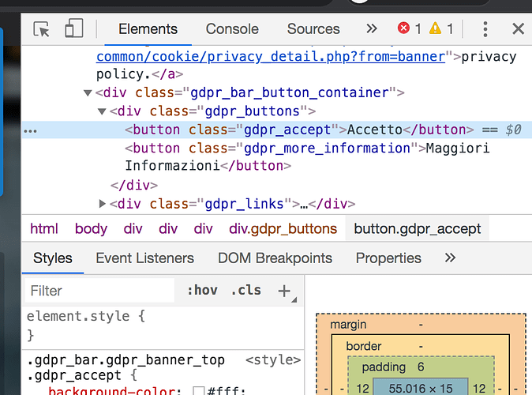
Task: Expand the gdpr_links div node
Action: coord(102,204)
